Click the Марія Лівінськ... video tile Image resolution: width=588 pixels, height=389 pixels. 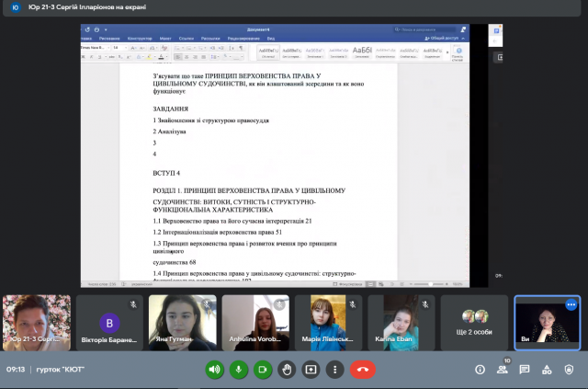pos(328,323)
